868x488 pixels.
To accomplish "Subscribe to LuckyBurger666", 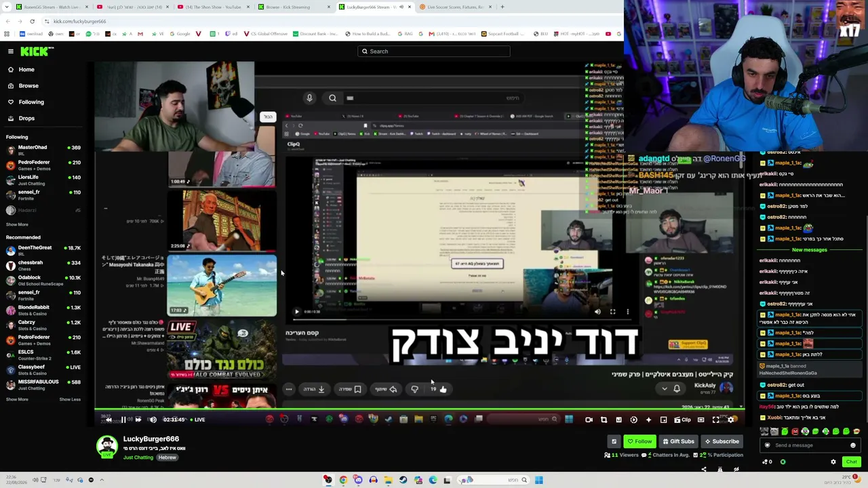I will tap(722, 441).
